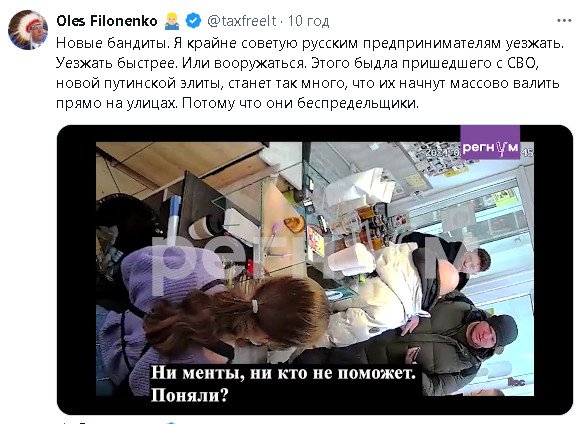Click the small watermark in video's bottom-right corner
This screenshot has width=582, height=424.
coord(516,382)
